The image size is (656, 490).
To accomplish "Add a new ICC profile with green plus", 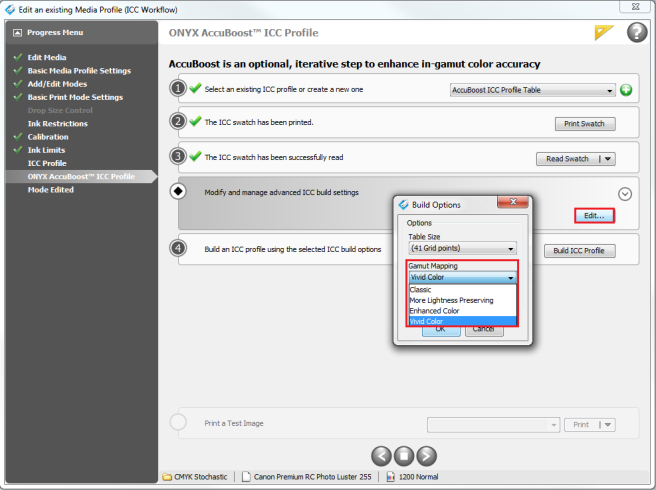I will 626,90.
